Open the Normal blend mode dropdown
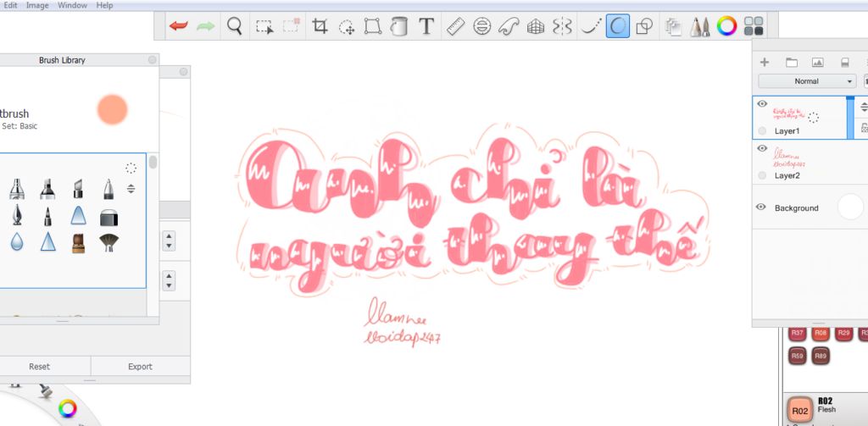This screenshot has height=426, width=868. pos(807,81)
